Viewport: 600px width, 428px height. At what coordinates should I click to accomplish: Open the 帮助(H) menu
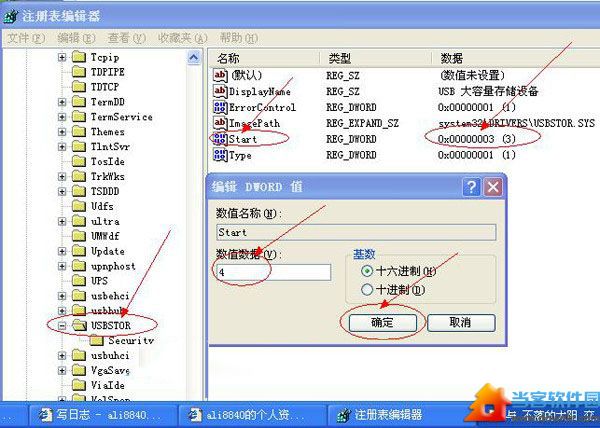tap(238, 38)
